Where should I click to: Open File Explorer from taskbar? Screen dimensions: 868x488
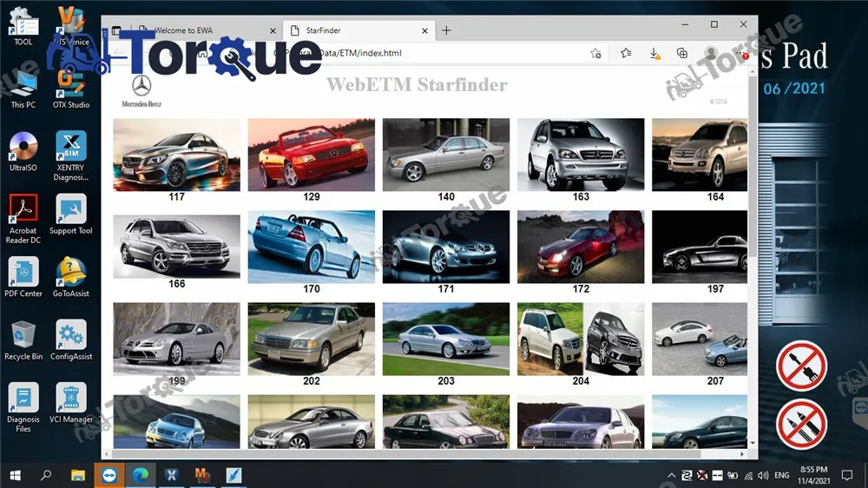pos(77,475)
